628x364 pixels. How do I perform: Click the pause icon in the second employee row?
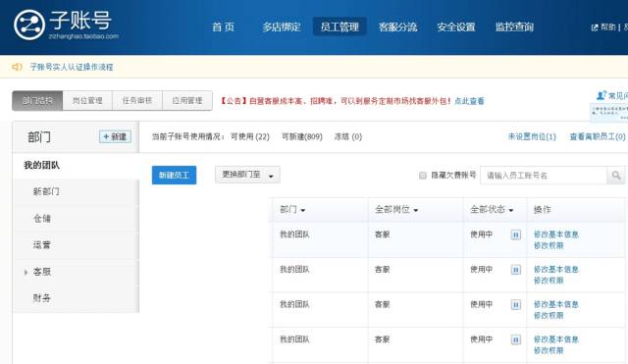(x=516, y=270)
